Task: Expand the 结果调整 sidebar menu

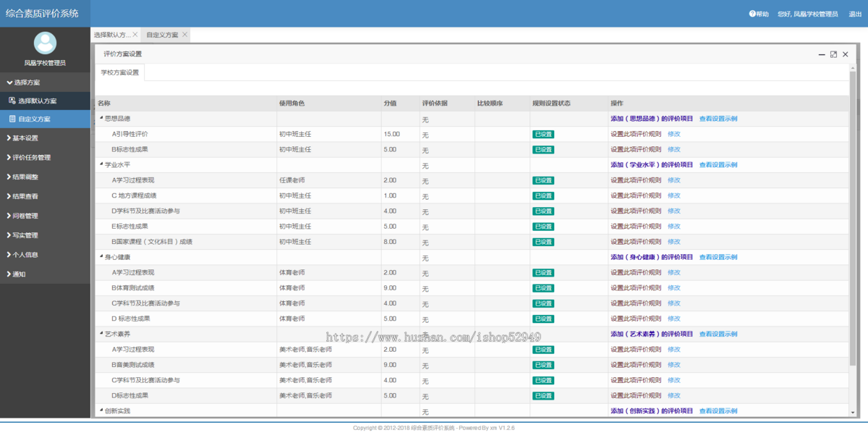Action: coord(45,177)
